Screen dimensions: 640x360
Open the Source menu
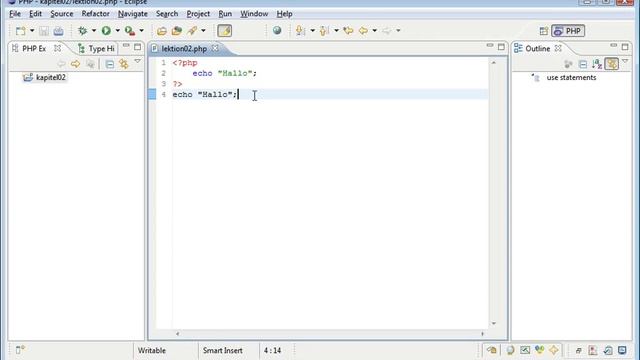(62, 14)
